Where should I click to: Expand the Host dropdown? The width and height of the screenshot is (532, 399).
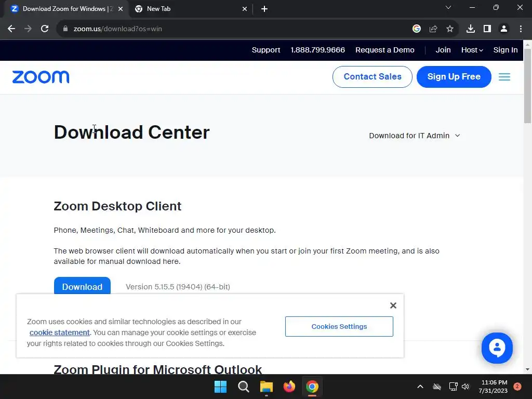[x=472, y=50]
